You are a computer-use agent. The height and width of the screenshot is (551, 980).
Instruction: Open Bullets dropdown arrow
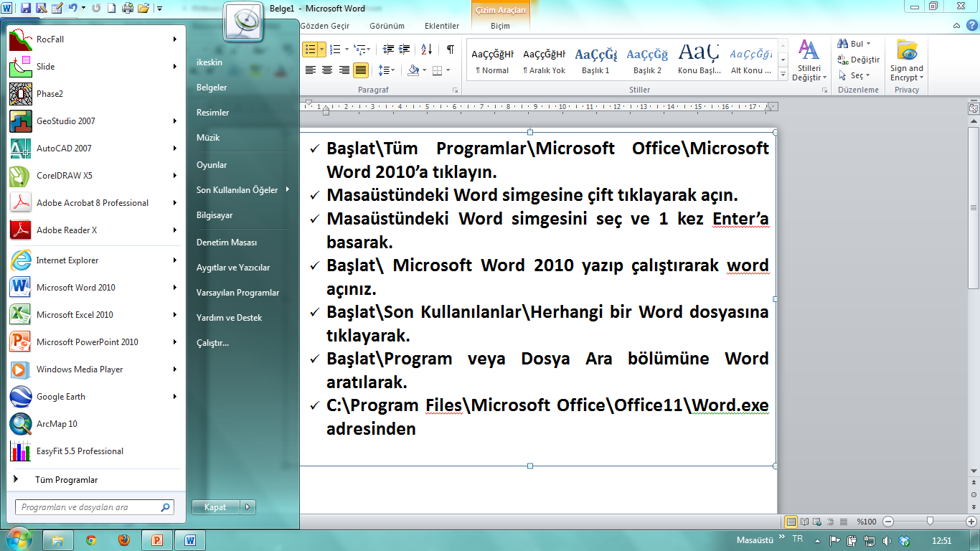click(x=321, y=49)
